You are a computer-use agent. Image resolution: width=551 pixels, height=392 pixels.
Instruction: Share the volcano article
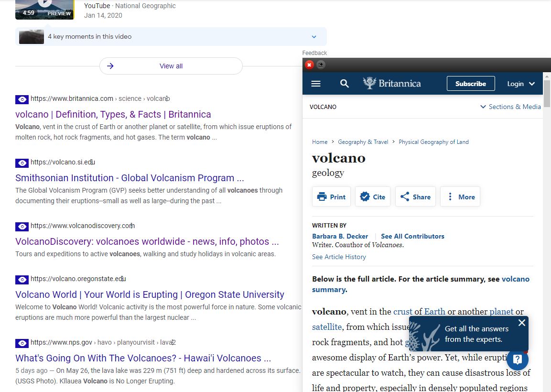[x=415, y=196]
